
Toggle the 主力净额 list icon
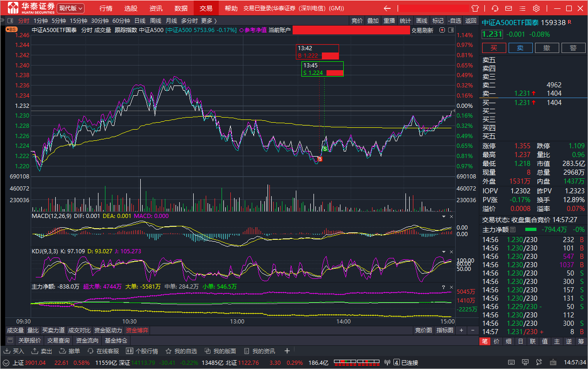coord(513,230)
